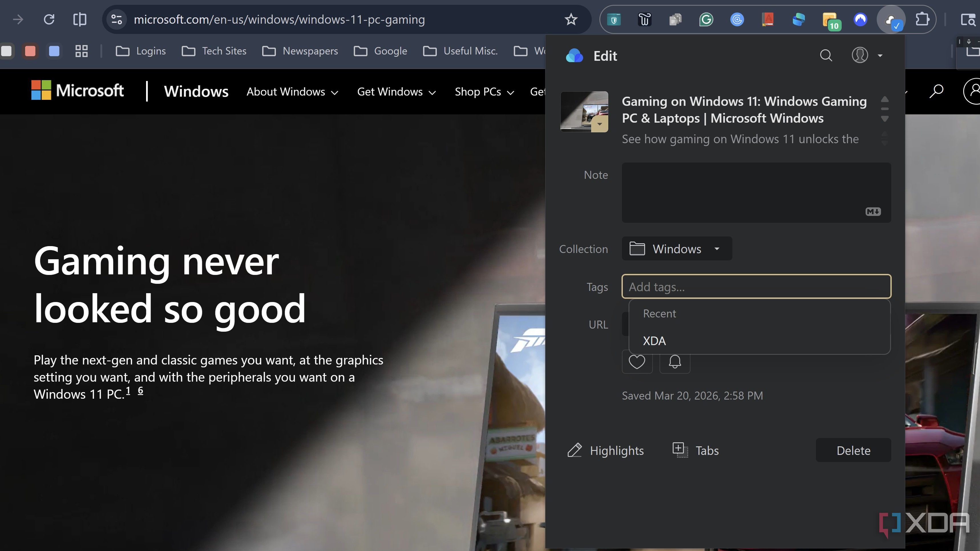
Task: Open the Tech Sites bookmarks folder
Action: [x=213, y=51]
